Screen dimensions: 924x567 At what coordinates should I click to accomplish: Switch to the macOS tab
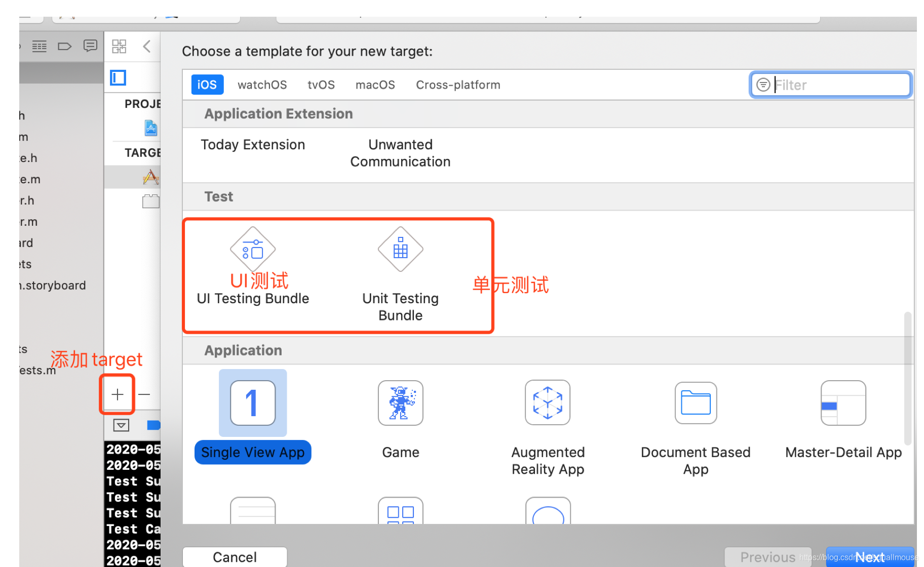tap(375, 85)
